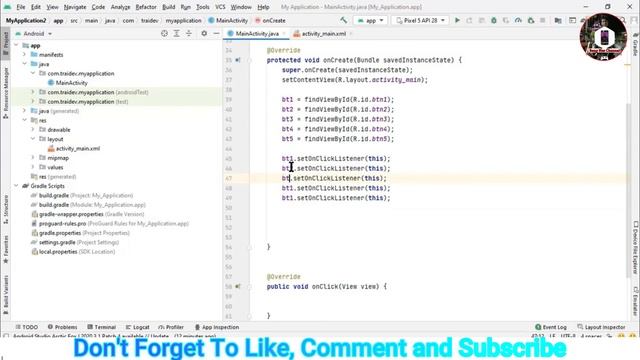The height and width of the screenshot is (360, 640).
Task: Click the editor vertical scrollbar
Action: pyautogui.click(x=628, y=192)
